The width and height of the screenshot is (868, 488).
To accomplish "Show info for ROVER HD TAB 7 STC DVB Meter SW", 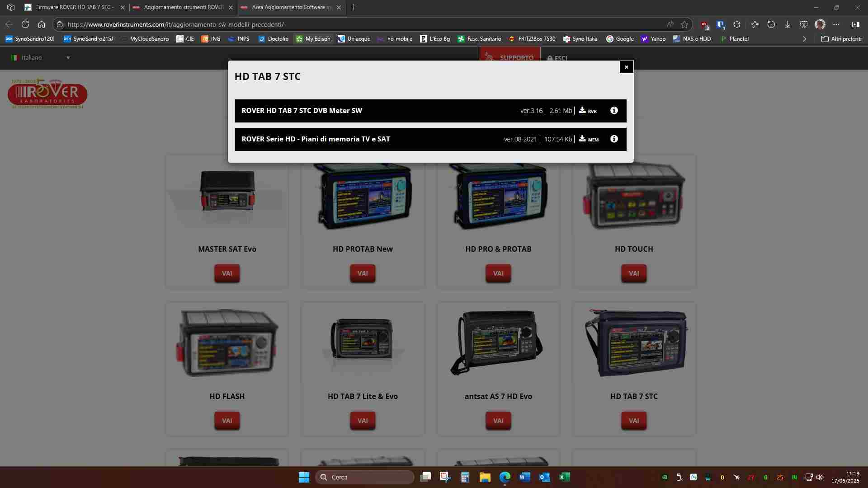I will click(614, 111).
